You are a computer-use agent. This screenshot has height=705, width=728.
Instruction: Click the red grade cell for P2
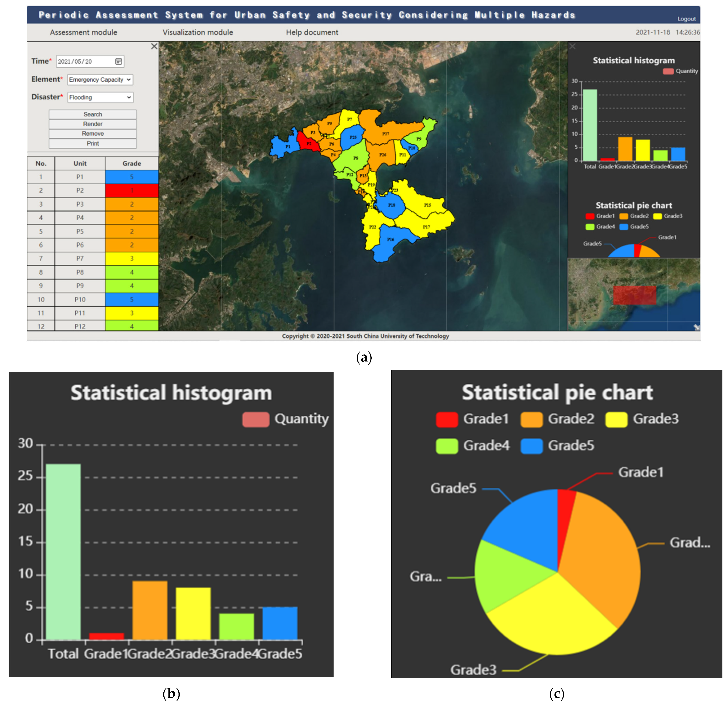tap(132, 191)
